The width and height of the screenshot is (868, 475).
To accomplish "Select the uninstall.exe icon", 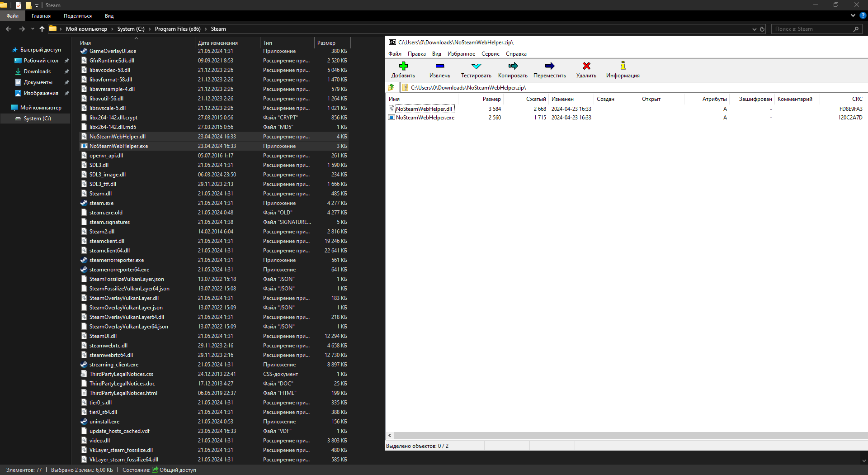I will (84, 422).
